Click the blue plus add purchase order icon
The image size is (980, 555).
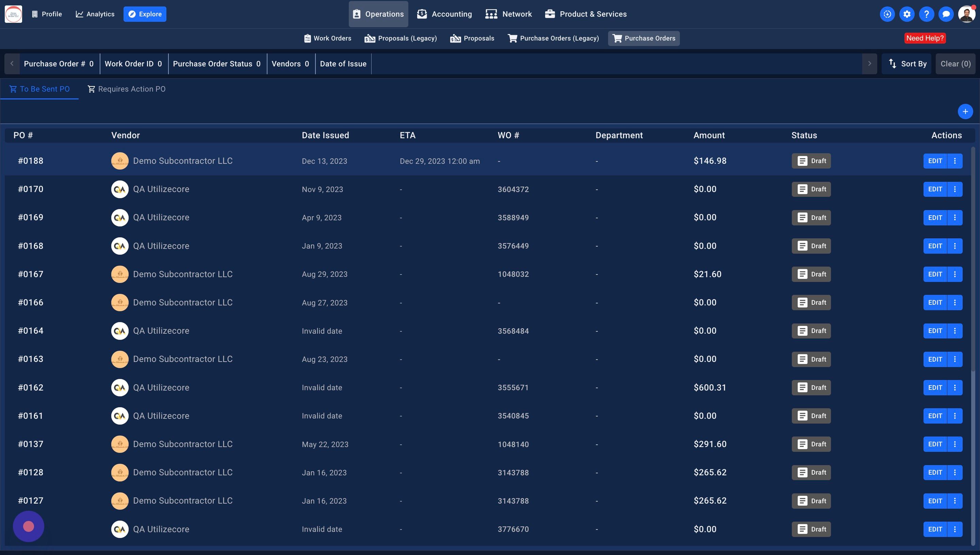click(x=965, y=112)
